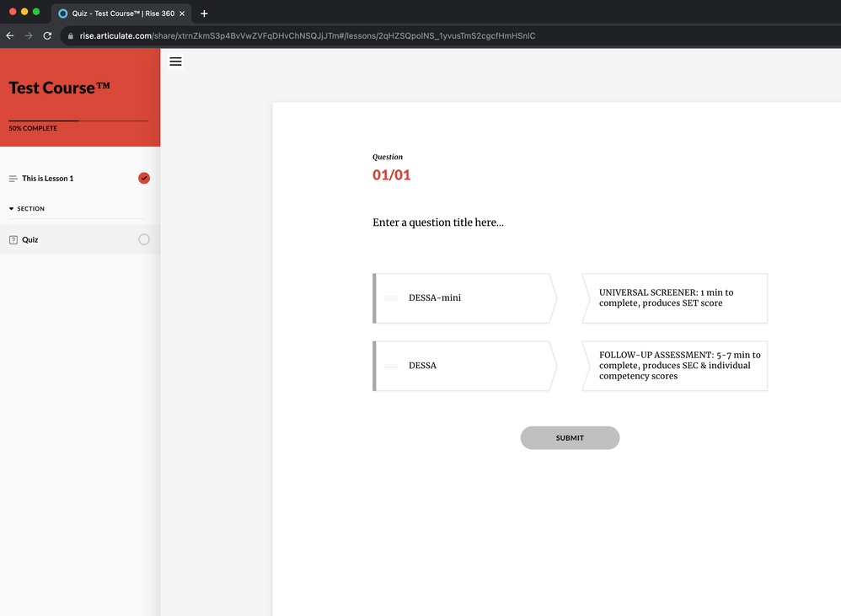Click the Quiz question mark icon

click(x=13, y=239)
